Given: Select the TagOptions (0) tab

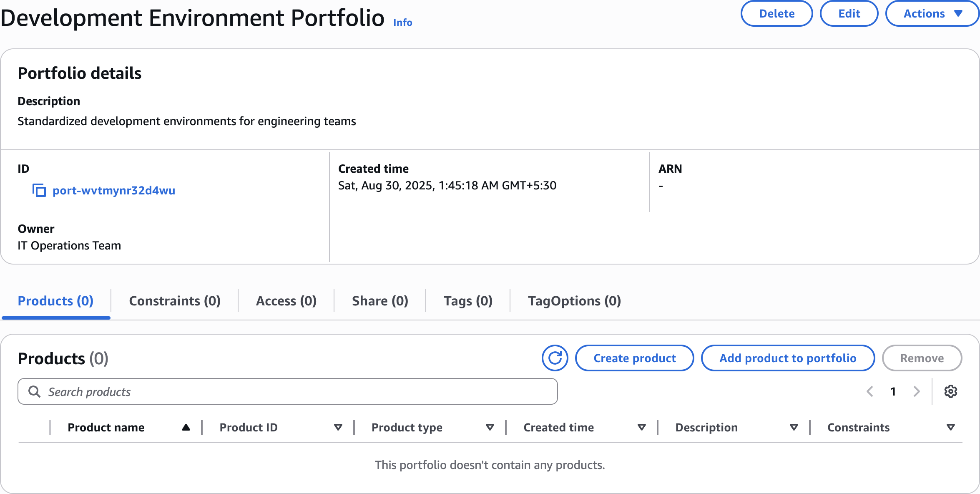Looking at the screenshot, I should (x=574, y=301).
